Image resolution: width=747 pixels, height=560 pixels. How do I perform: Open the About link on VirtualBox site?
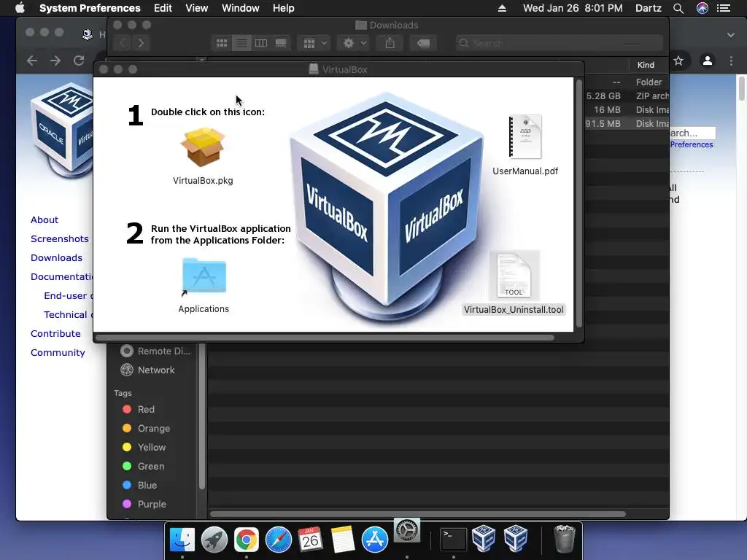click(x=44, y=220)
